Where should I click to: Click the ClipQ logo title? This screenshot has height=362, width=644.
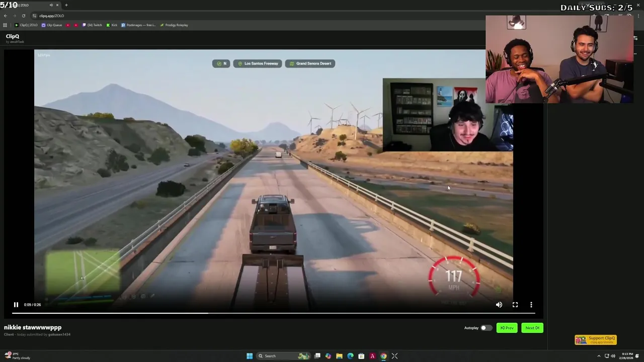coord(13,36)
